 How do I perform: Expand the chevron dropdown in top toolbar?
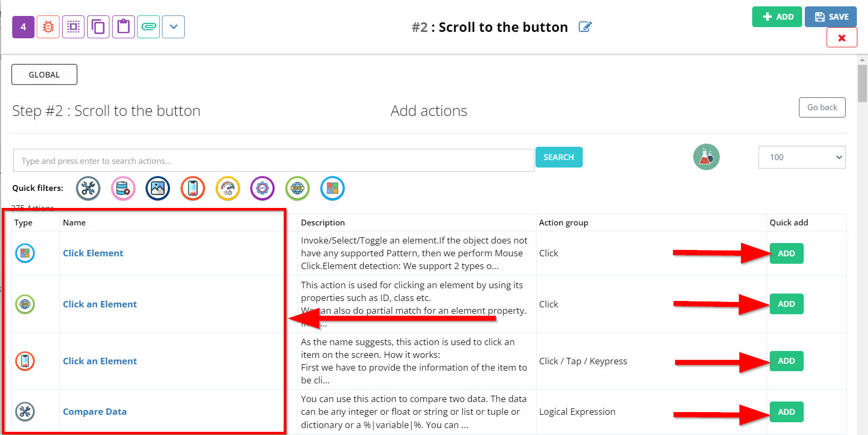coord(174,27)
